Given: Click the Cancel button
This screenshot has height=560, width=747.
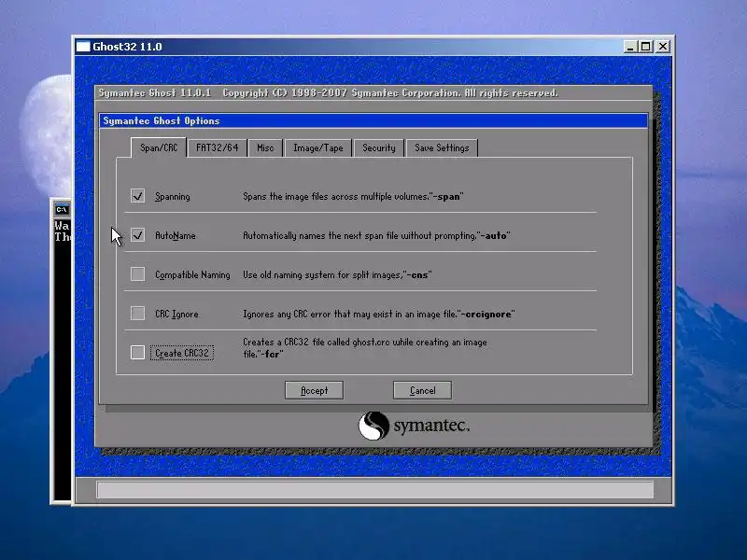Looking at the screenshot, I should pyautogui.click(x=422, y=390).
